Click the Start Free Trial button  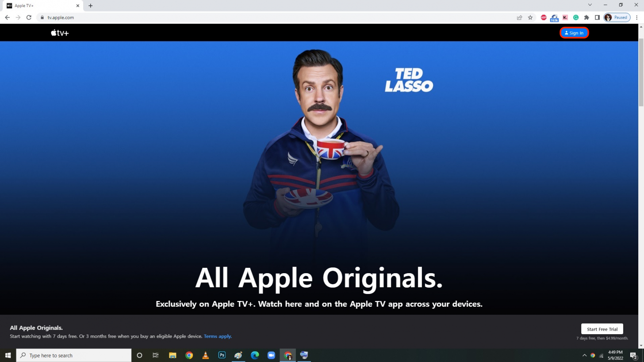click(x=602, y=329)
